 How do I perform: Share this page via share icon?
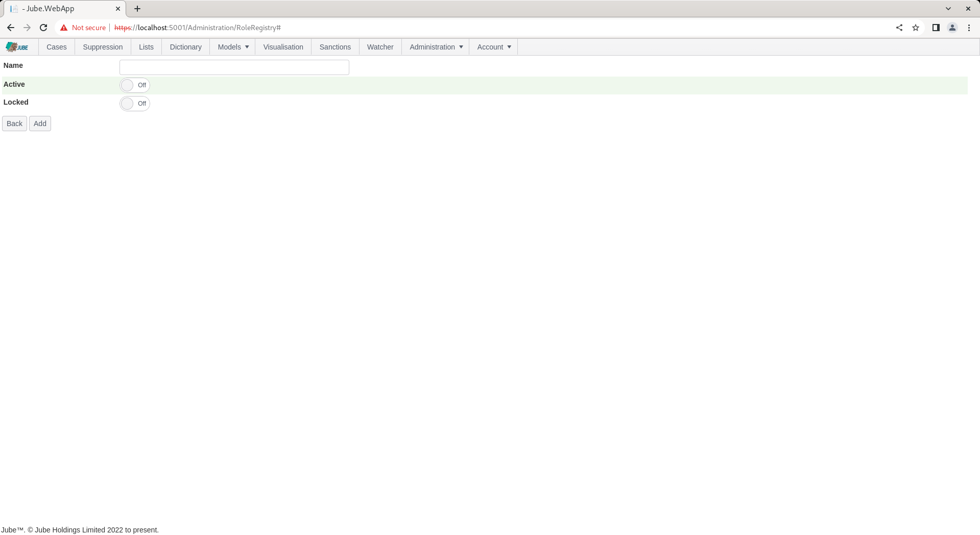coord(899,28)
